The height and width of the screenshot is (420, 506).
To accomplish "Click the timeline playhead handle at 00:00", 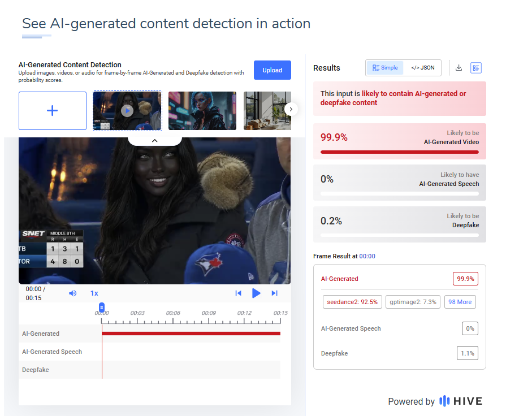I will pyautogui.click(x=102, y=307).
